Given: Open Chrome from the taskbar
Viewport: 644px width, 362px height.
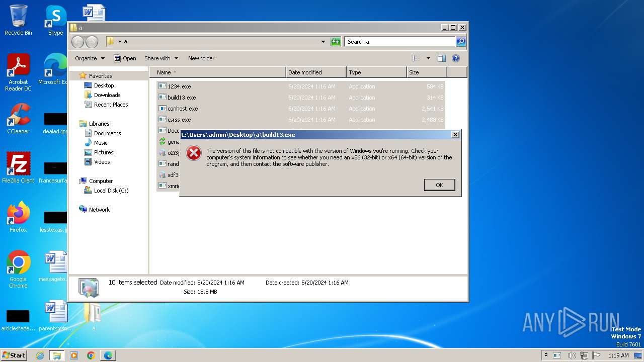Looking at the screenshot, I should [91, 355].
